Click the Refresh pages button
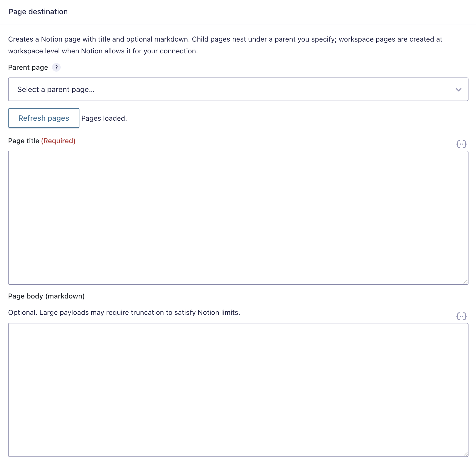This screenshot has height=472, width=476. (44, 118)
